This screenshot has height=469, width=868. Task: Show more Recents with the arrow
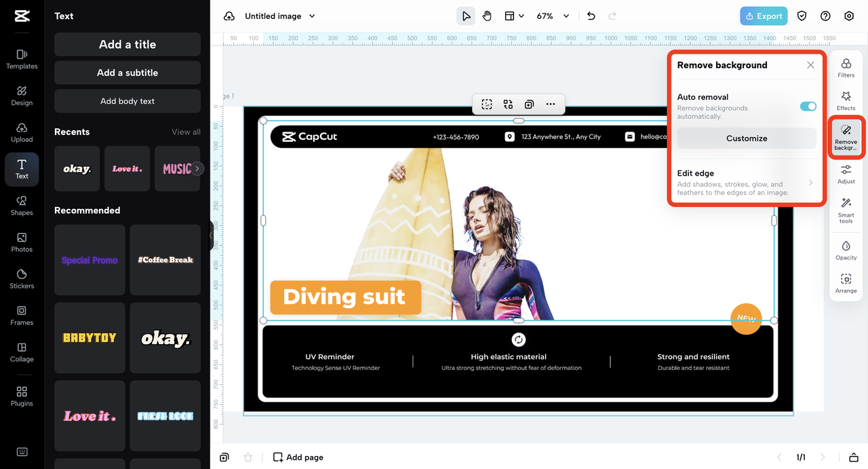tap(197, 168)
